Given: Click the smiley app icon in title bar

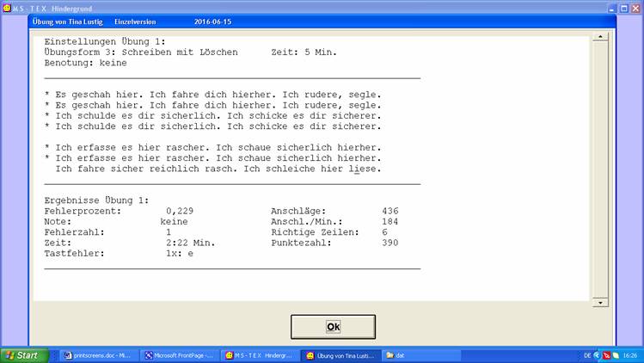Looking at the screenshot, I should [x=6, y=6].
